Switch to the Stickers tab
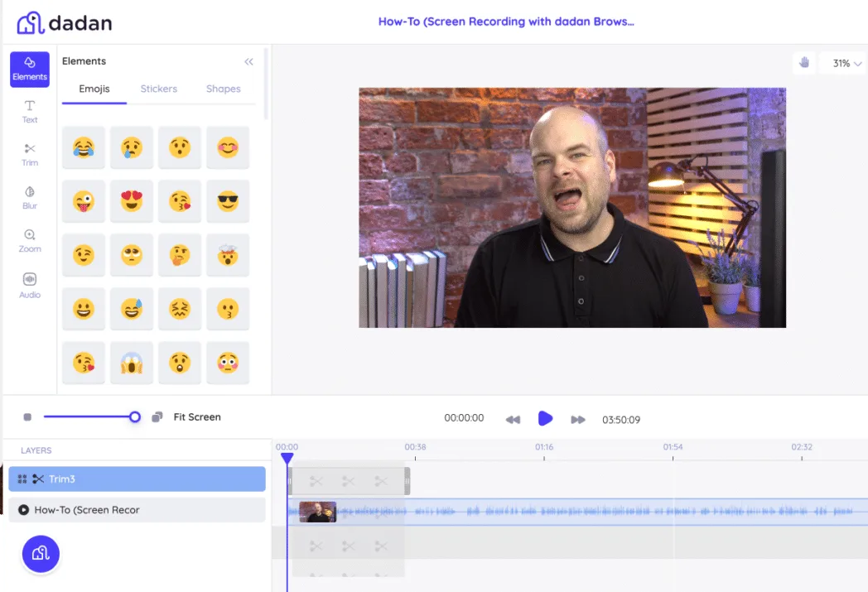This screenshot has width=868, height=592. [x=158, y=89]
